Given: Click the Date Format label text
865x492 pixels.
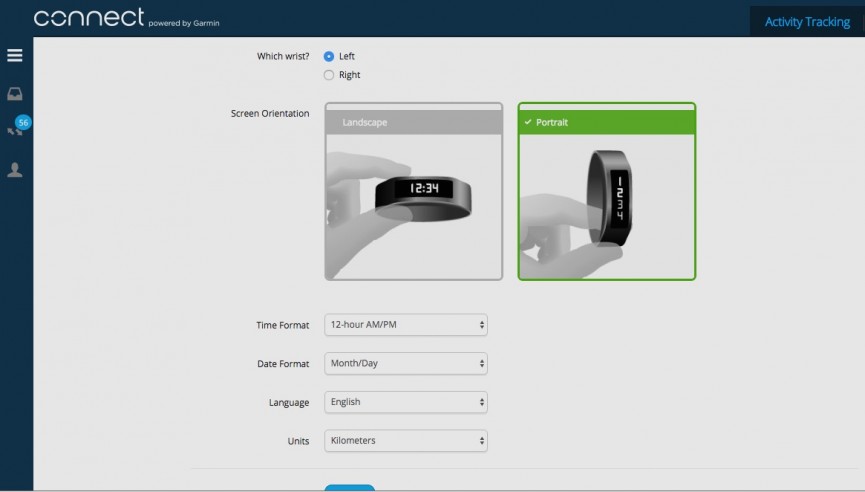Looking at the screenshot, I should point(283,364).
